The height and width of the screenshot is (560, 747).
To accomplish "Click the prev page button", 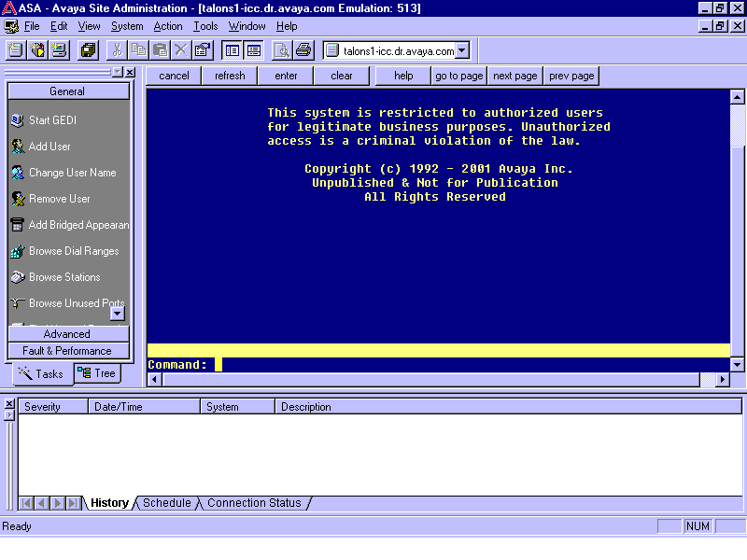I will point(571,76).
